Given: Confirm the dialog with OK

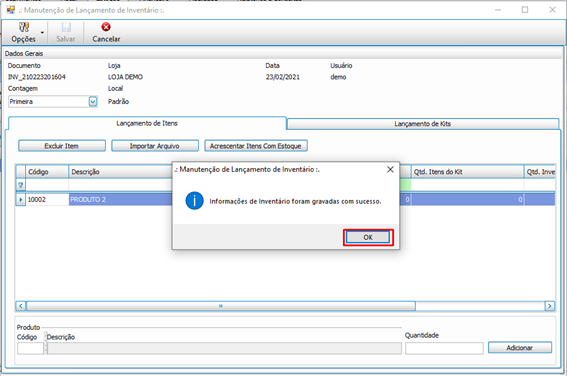Looking at the screenshot, I should click(368, 237).
